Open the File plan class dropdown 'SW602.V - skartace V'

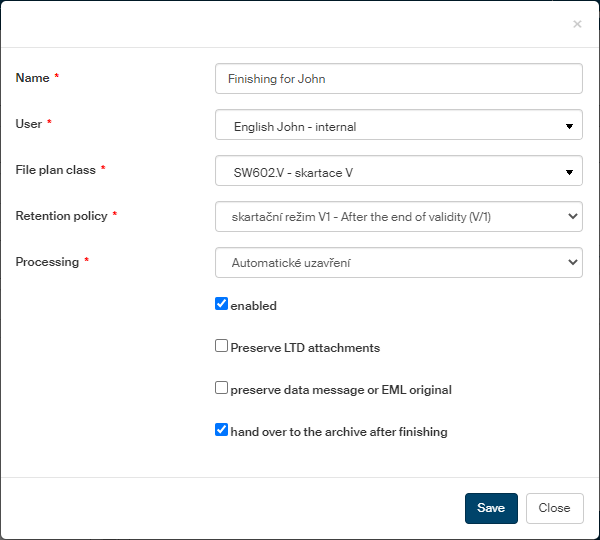390,171
